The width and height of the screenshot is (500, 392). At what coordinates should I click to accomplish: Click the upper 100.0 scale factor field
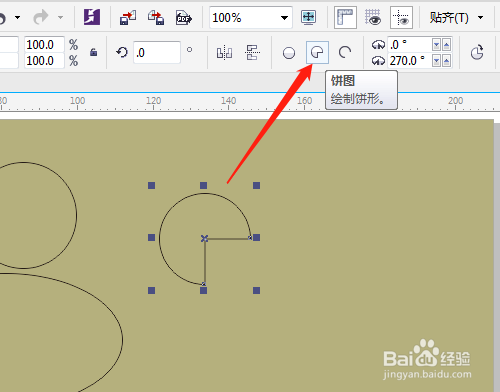pyautogui.click(x=44, y=45)
